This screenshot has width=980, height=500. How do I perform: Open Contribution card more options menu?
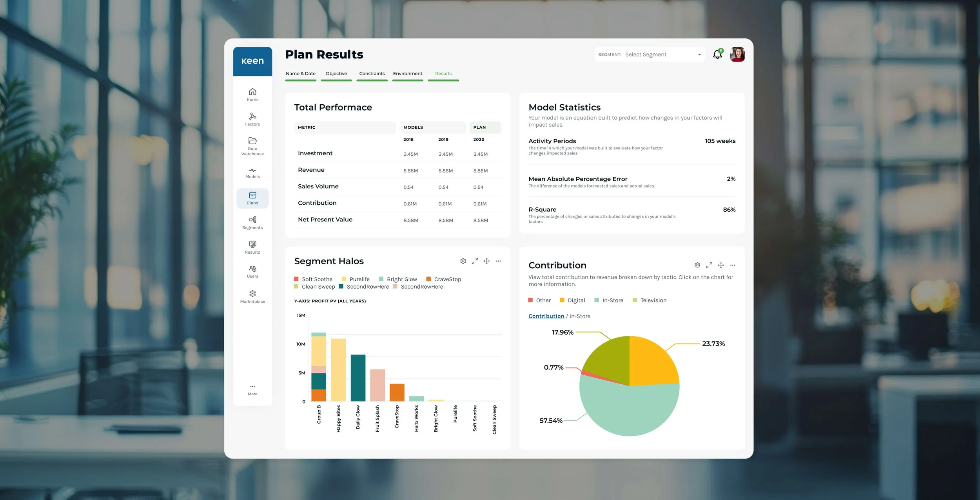point(733,265)
